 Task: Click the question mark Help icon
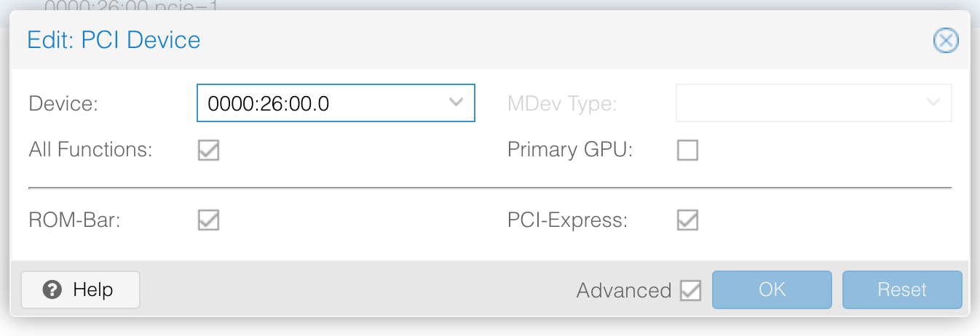[52, 290]
